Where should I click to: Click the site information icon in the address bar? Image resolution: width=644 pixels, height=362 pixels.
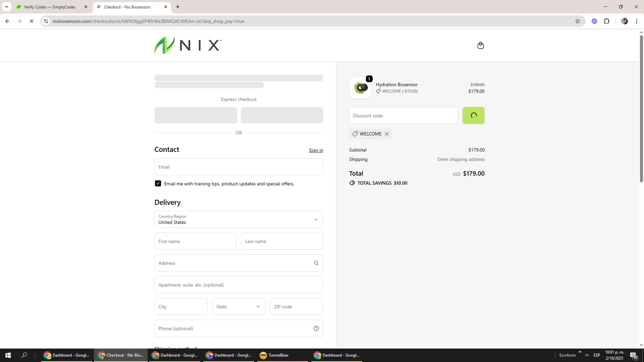pyautogui.click(x=46, y=21)
